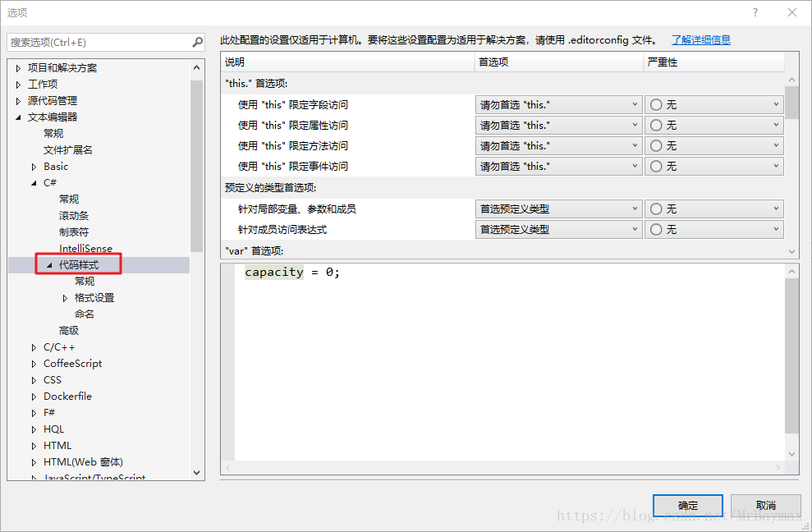Open preference dropdown for "this" 限定事件访问
This screenshot has height=532, width=812.
click(x=559, y=167)
